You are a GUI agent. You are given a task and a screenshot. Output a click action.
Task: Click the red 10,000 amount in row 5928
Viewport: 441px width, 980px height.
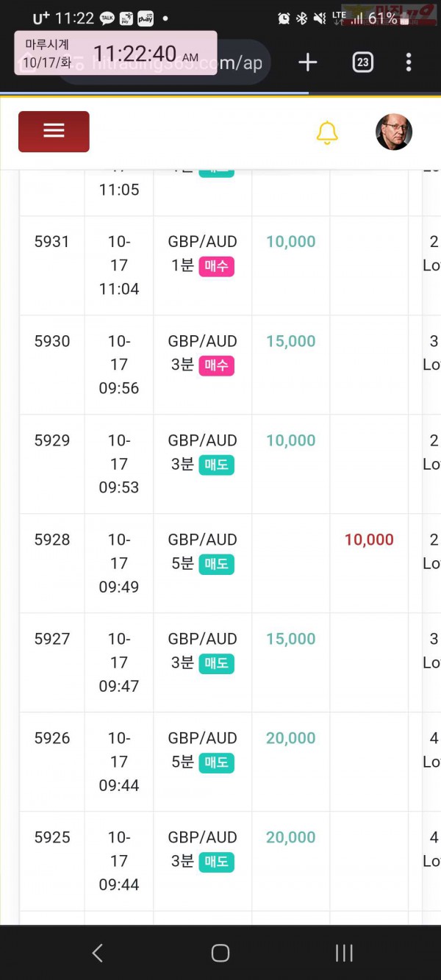pos(369,540)
